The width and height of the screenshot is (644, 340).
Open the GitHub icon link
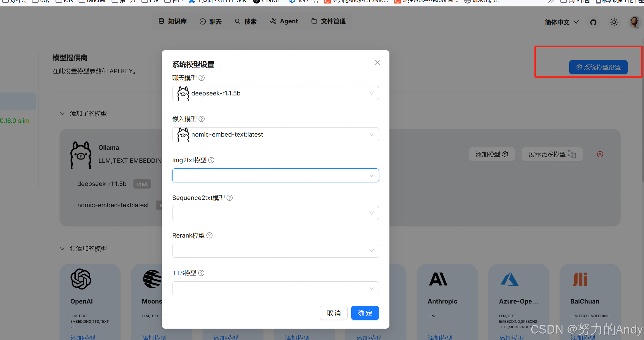(x=593, y=22)
